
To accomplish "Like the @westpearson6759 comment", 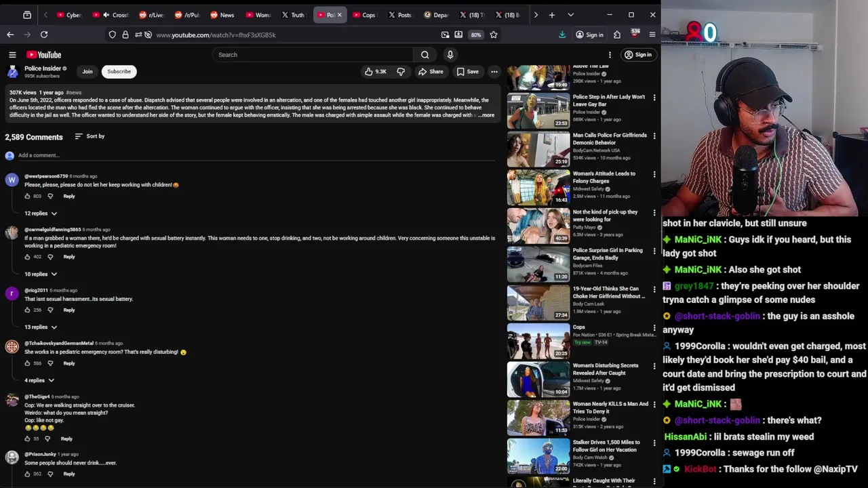I will click(28, 196).
